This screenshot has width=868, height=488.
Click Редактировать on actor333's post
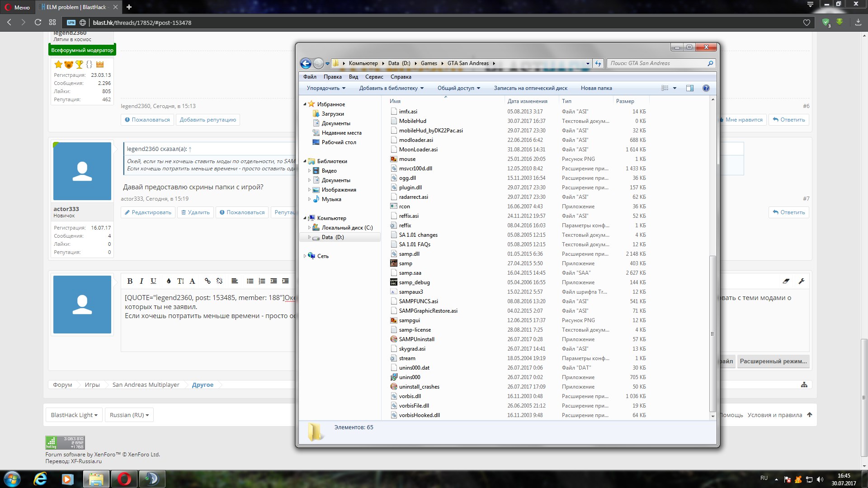(x=148, y=212)
